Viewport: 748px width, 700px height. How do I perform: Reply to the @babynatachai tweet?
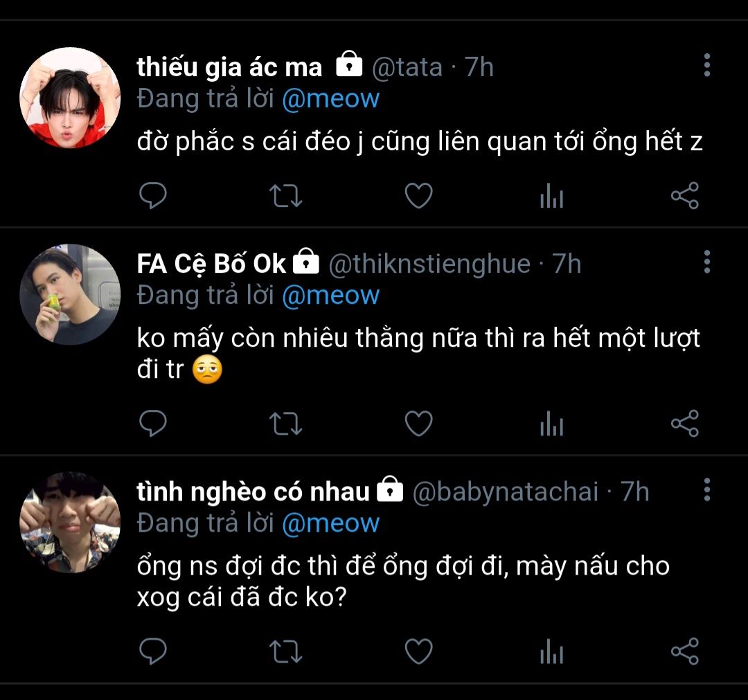(x=153, y=651)
